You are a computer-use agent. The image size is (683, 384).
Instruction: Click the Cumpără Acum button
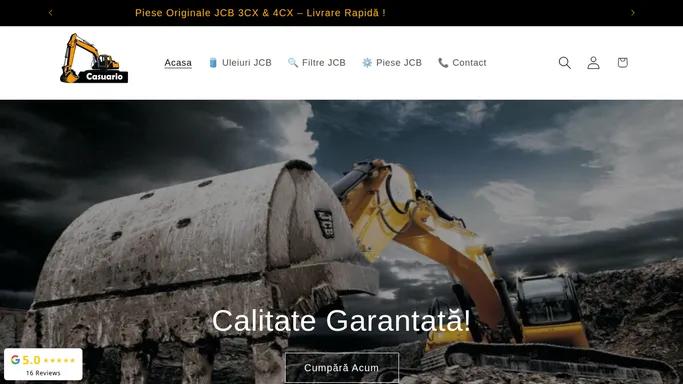[x=342, y=367]
